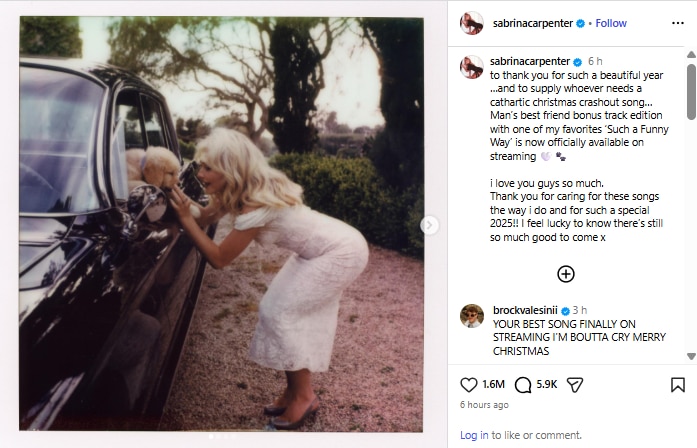Open brockvalesinii's profile picture
The width and height of the screenshot is (697, 448).
click(x=471, y=316)
